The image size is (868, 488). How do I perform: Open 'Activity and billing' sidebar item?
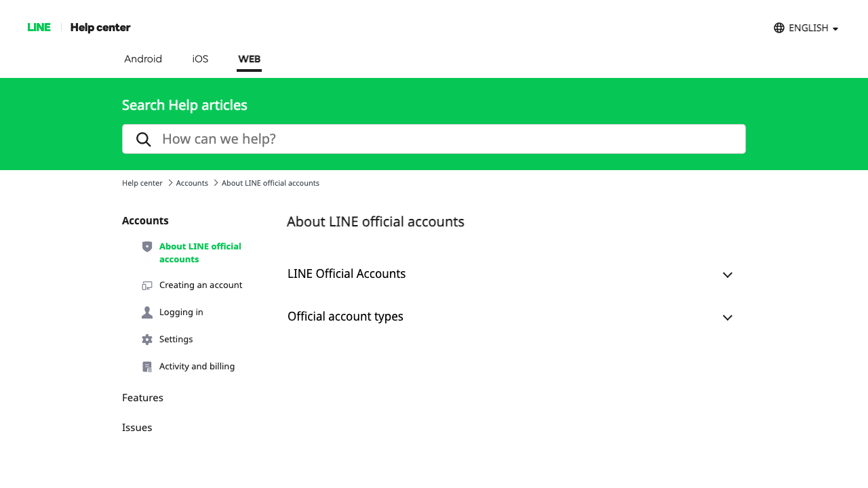tap(197, 367)
